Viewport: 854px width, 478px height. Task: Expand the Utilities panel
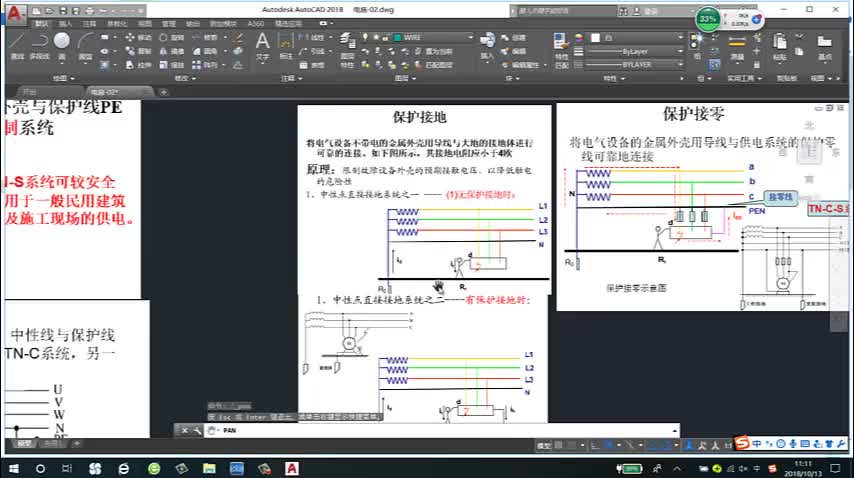tap(744, 78)
